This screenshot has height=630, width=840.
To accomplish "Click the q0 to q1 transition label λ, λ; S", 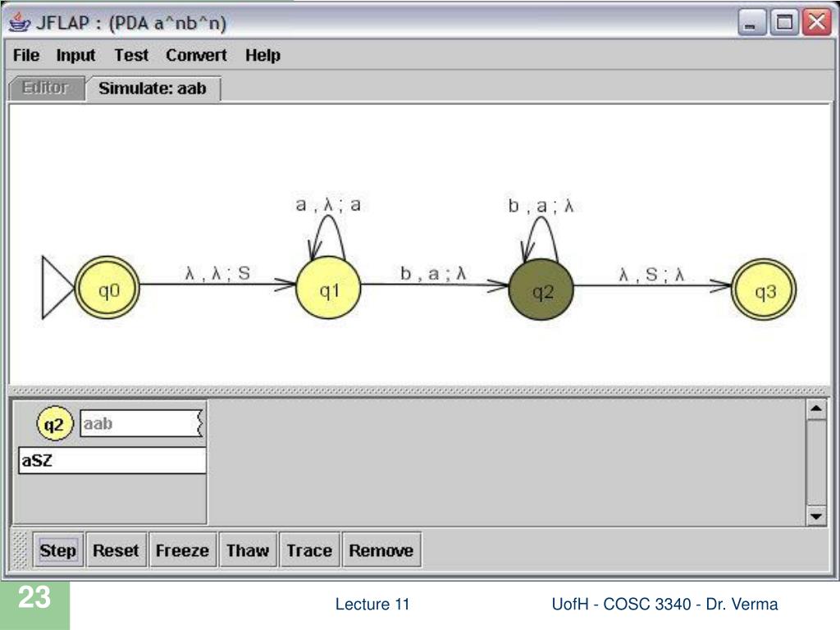I will pyautogui.click(x=218, y=273).
